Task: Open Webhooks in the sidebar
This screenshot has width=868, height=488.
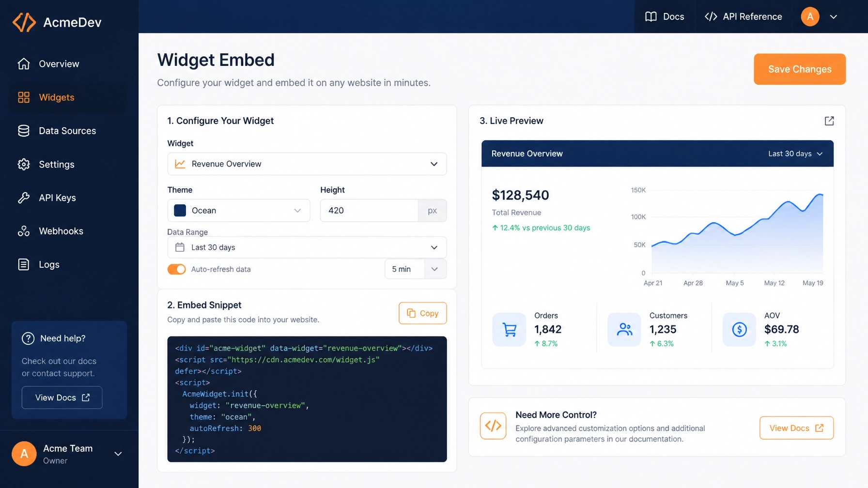Action: 68,231
